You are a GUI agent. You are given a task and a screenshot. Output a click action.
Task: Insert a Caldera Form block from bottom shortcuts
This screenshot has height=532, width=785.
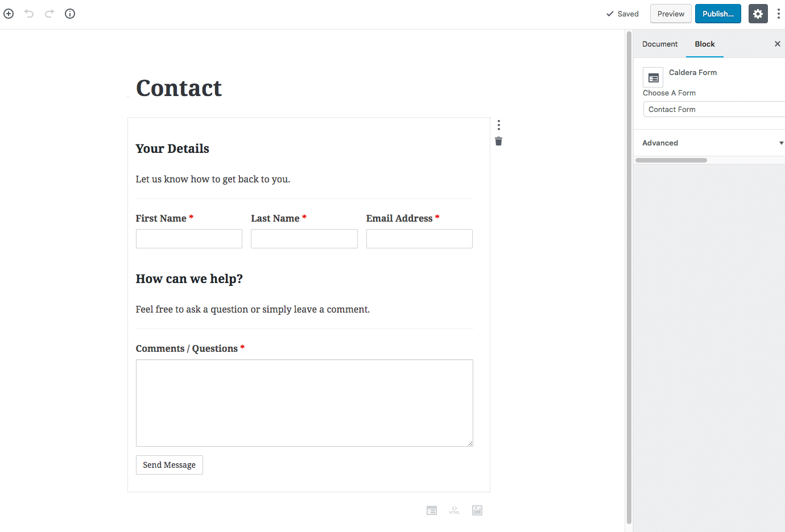click(432, 510)
